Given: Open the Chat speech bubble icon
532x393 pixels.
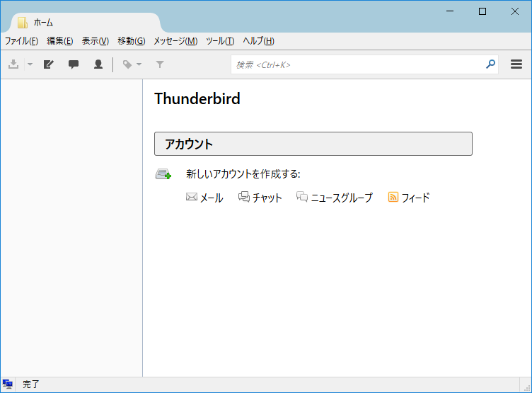Looking at the screenshot, I should click(x=74, y=64).
